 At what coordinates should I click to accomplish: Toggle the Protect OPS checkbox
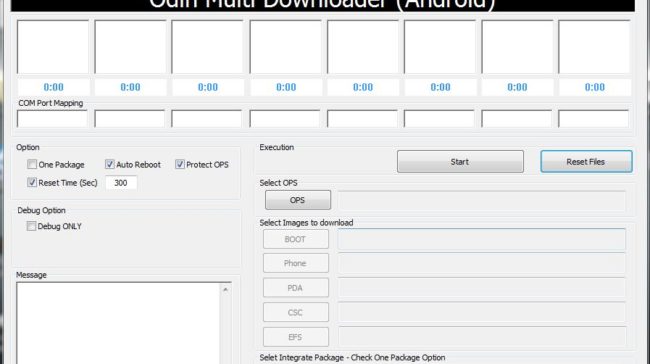179,165
